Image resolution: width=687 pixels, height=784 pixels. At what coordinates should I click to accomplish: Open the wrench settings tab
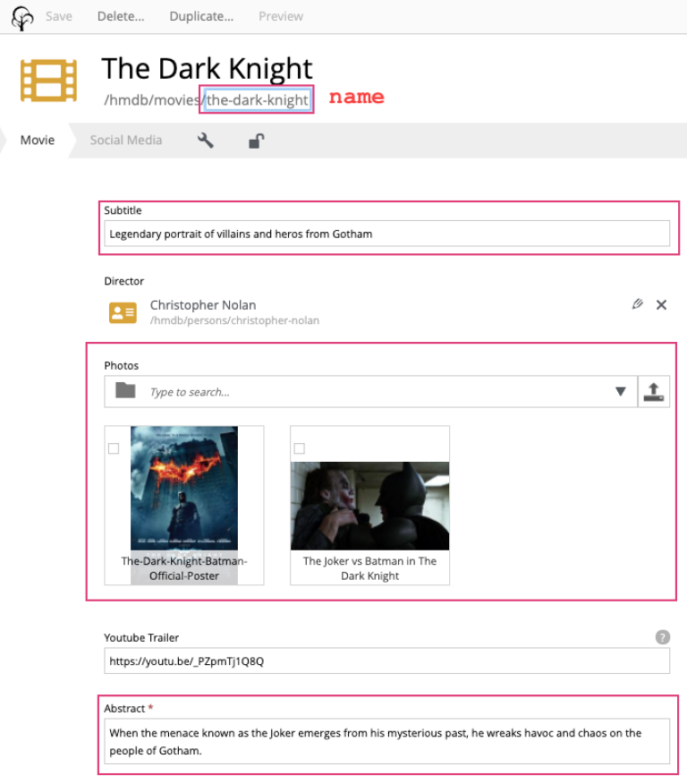click(x=206, y=141)
